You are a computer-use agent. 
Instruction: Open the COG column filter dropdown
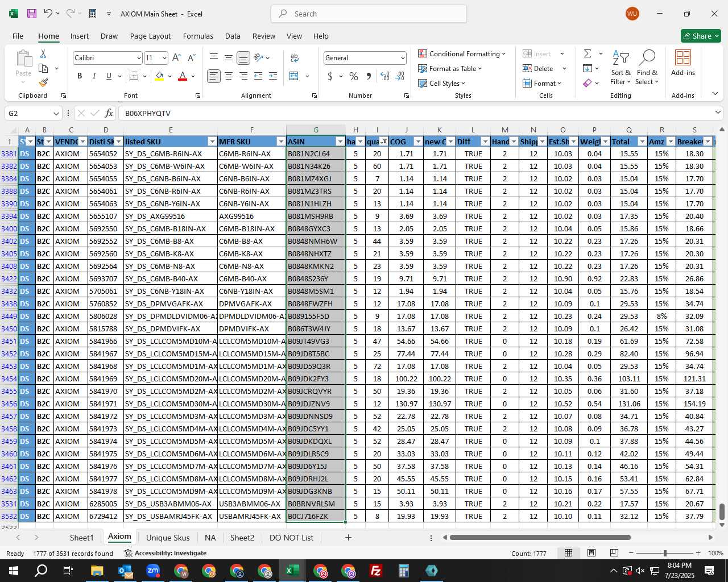point(418,142)
